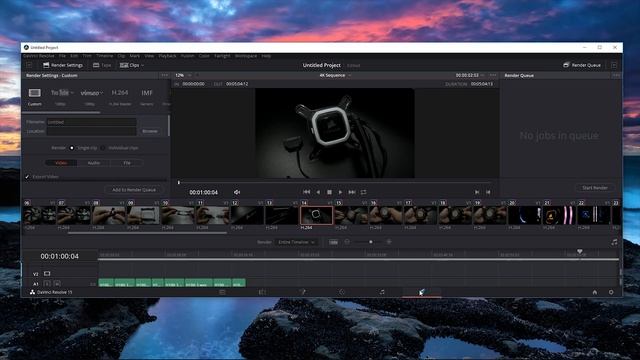Click the viewer scrub bar playhead
Image resolution: width=640 pixels, height=360 pixels.
(179, 182)
